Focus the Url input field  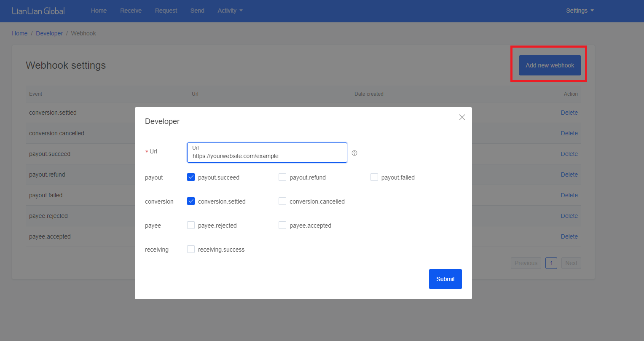[x=267, y=156]
